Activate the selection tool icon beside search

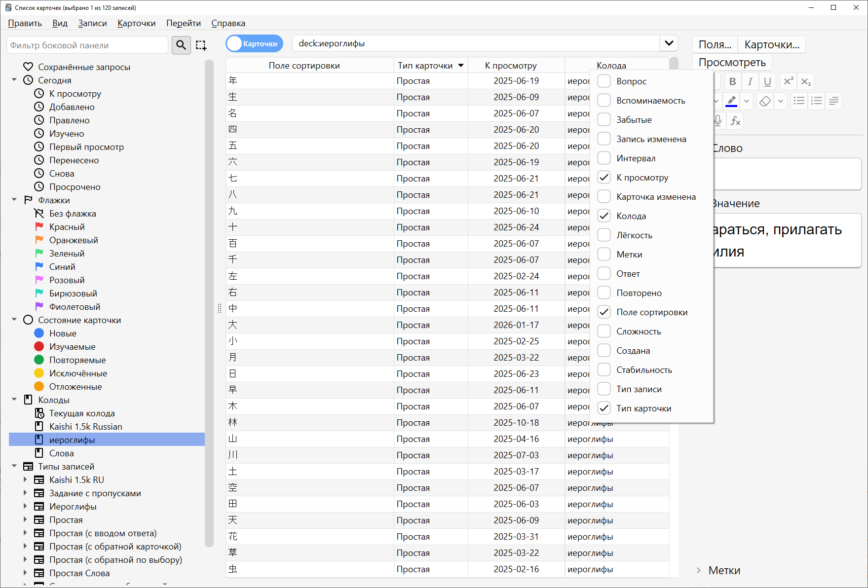pos(201,45)
